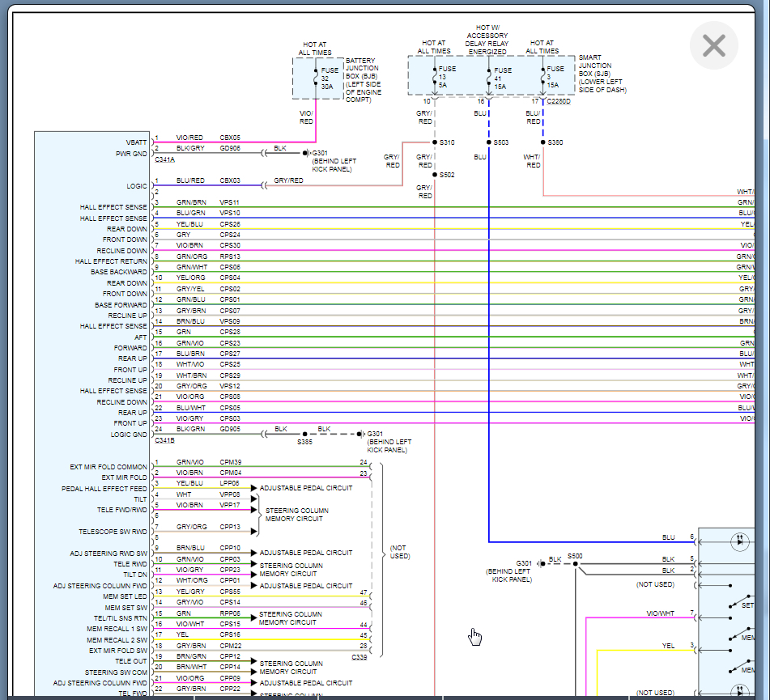Viewport: 770px width, 700px height.
Task: Click the C339 connector label
Action: tap(359, 657)
